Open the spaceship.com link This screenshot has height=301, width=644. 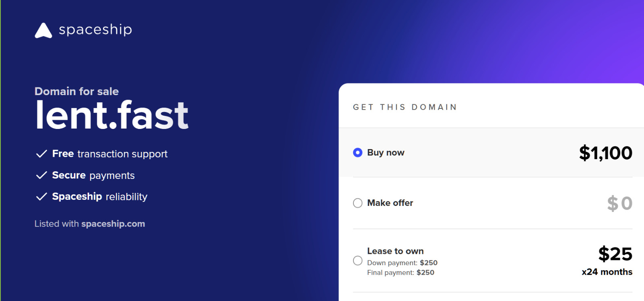pyautogui.click(x=113, y=224)
